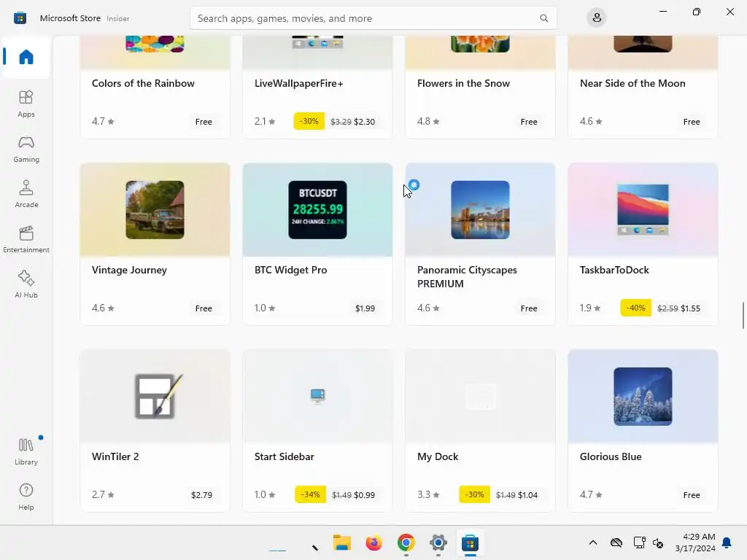Open File Explorer from taskbar

click(341, 542)
